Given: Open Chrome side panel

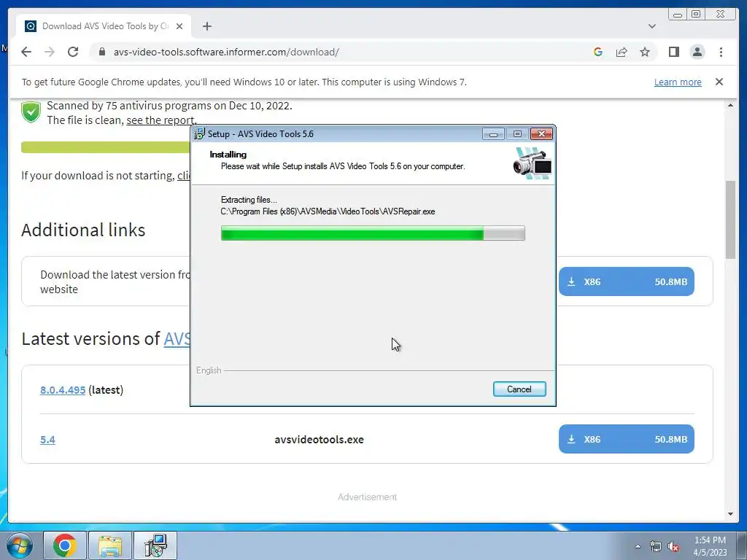Looking at the screenshot, I should [x=673, y=52].
